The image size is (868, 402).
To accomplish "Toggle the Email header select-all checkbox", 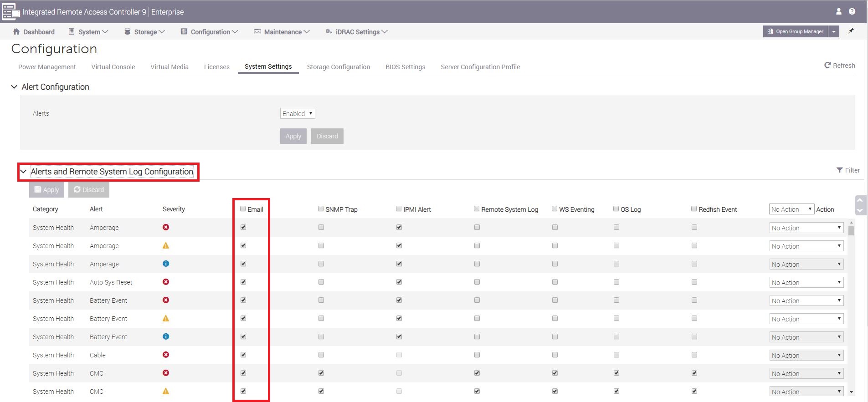I will click(x=243, y=209).
